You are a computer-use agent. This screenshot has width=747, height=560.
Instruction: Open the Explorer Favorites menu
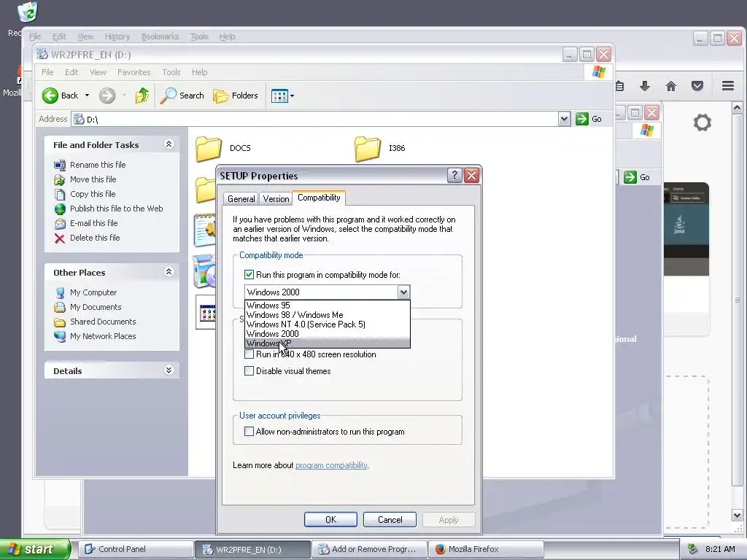(134, 72)
